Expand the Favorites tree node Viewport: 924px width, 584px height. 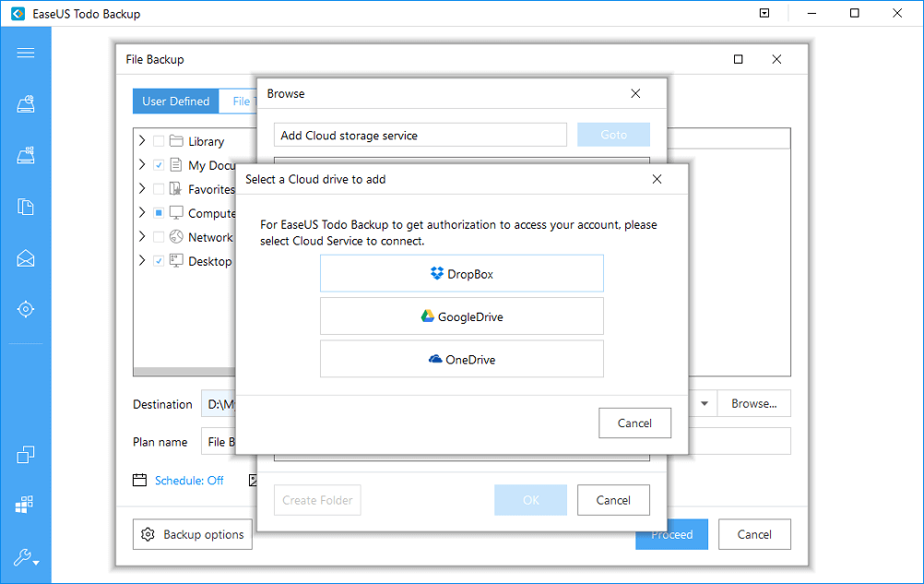click(x=142, y=188)
